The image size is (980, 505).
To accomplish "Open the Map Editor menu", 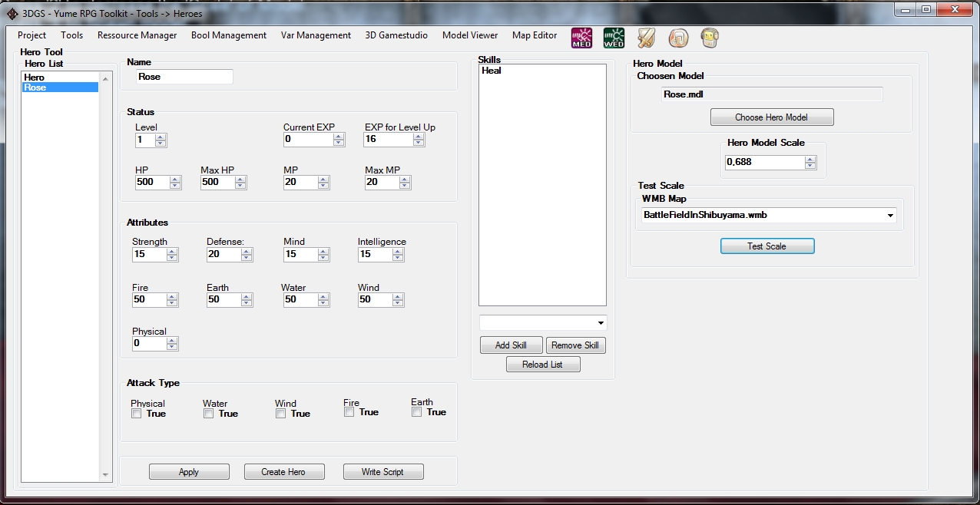I will pyautogui.click(x=535, y=35).
